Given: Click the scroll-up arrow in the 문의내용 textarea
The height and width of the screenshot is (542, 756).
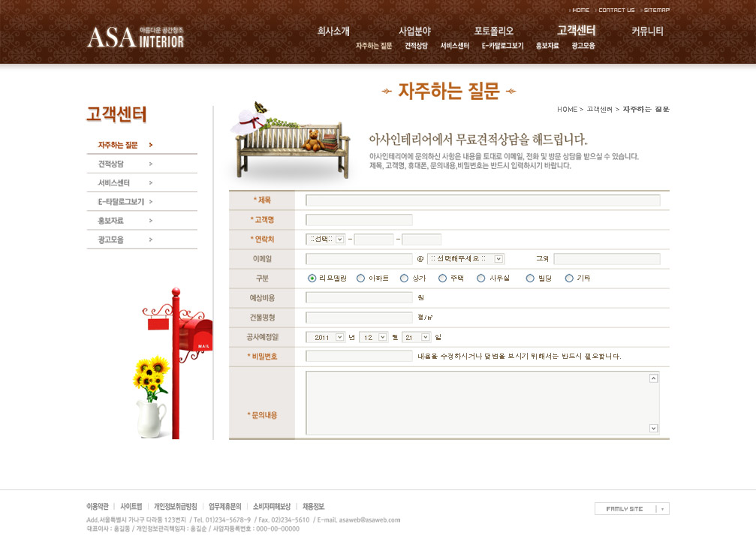Looking at the screenshot, I should [x=653, y=378].
